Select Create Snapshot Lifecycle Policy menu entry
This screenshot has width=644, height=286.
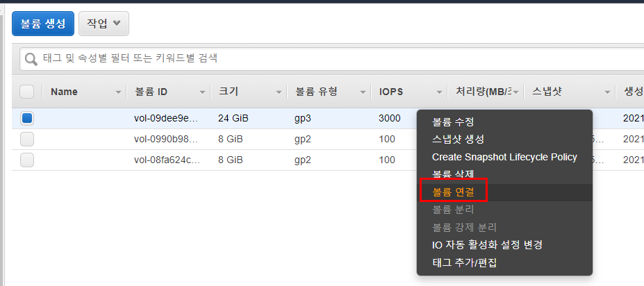tap(504, 157)
